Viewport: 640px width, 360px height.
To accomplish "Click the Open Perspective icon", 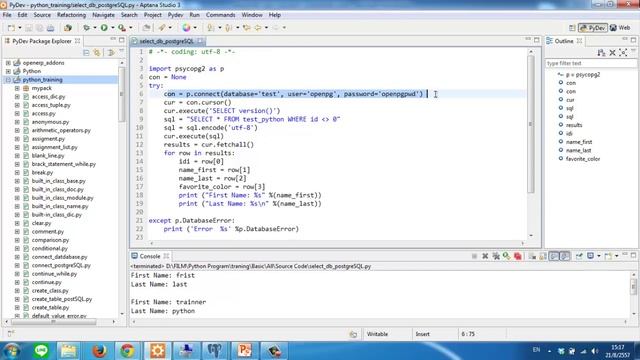I will (x=572, y=28).
